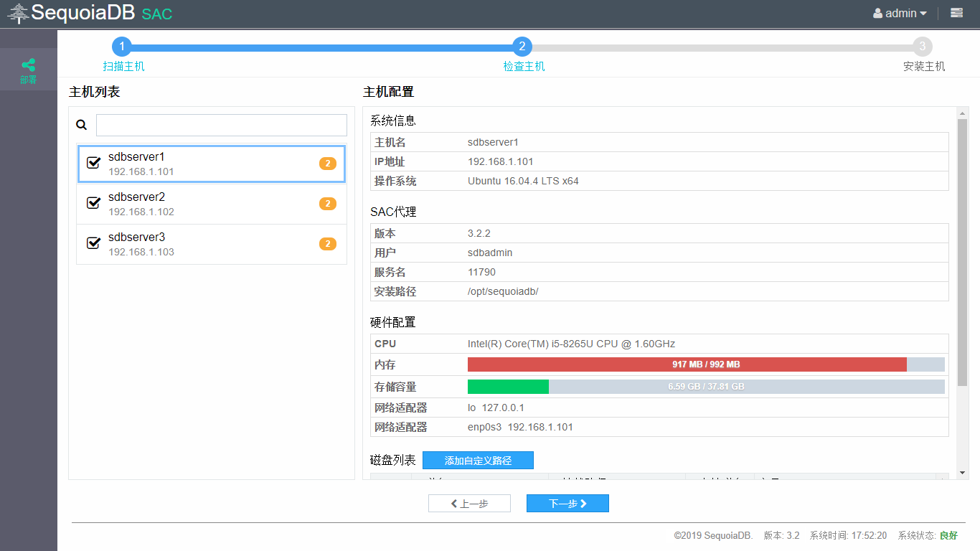980x551 pixels.
Task: Click the SequoiaDB tree logo
Action: 18,14
